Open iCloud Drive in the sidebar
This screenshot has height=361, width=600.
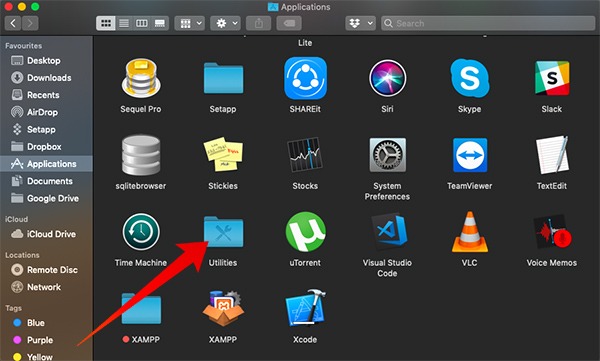pyautogui.click(x=46, y=234)
